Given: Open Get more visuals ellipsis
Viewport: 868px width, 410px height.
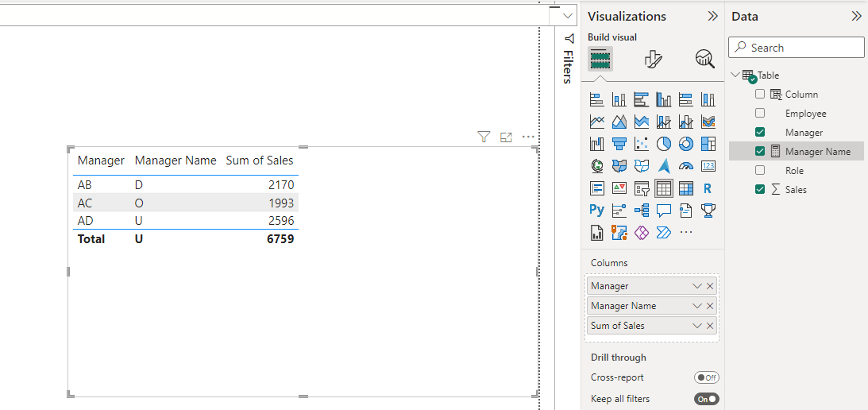Looking at the screenshot, I should click(686, 233).
